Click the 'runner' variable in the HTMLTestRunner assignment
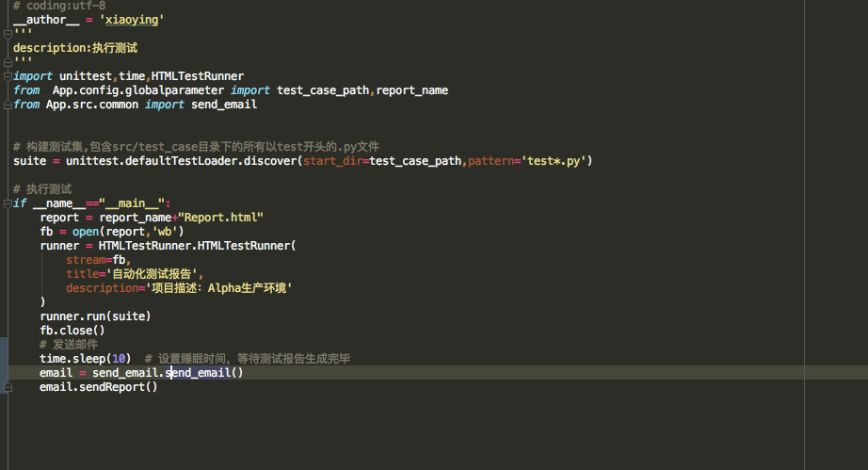 [59, 246]
